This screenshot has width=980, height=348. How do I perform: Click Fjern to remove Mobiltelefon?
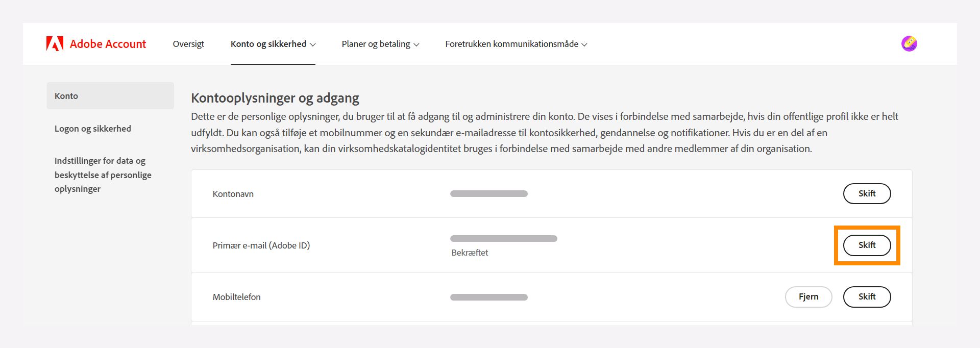(808, 296)
